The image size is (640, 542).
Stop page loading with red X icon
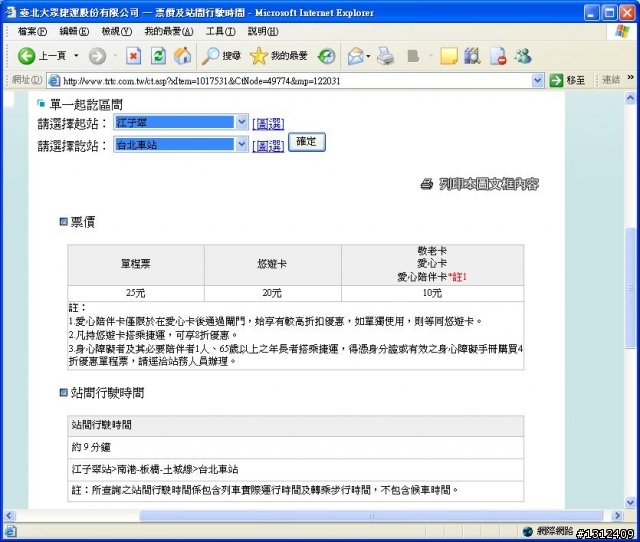point(133,56)
